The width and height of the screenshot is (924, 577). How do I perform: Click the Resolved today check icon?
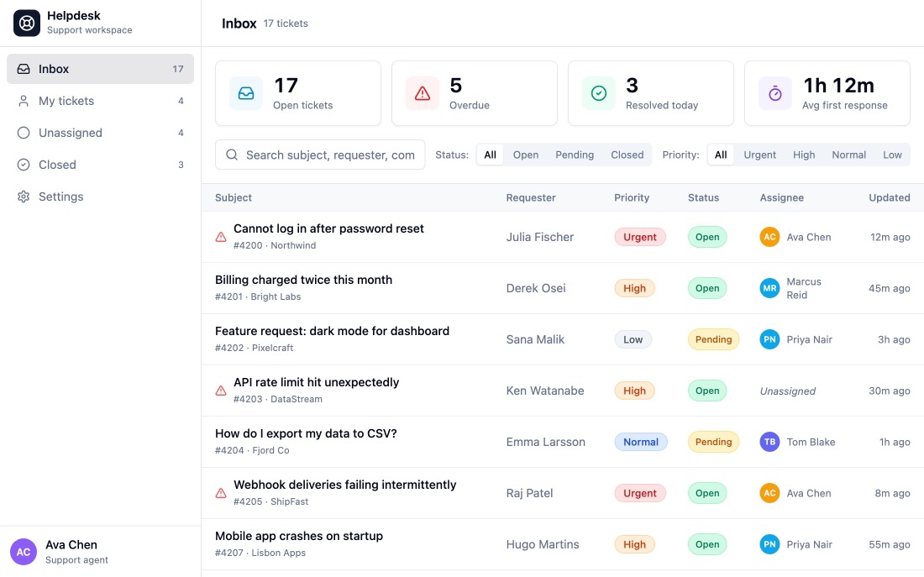(x=599, y=93)
